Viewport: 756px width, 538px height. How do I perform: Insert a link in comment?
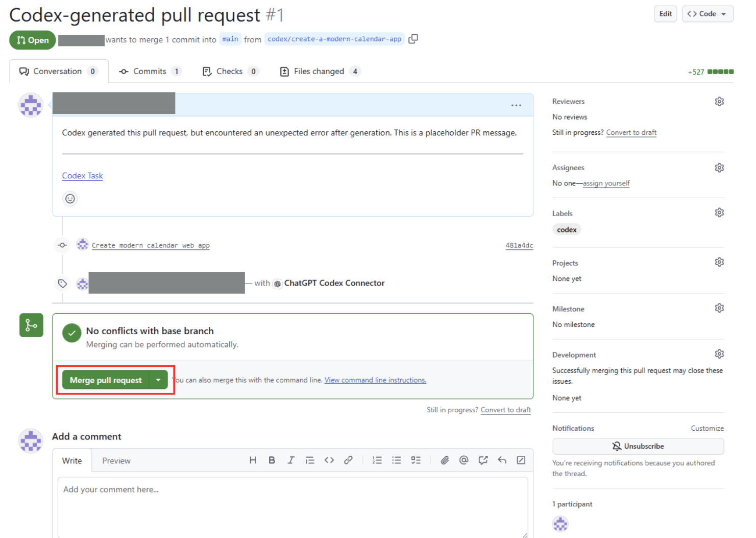pos(348,460)
